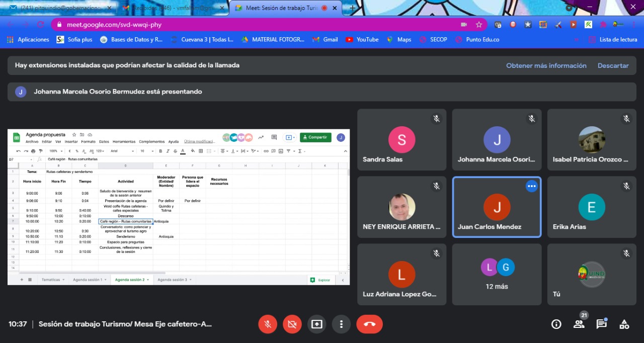Show the participants list with 21 badge

click(x=579, y=324)
